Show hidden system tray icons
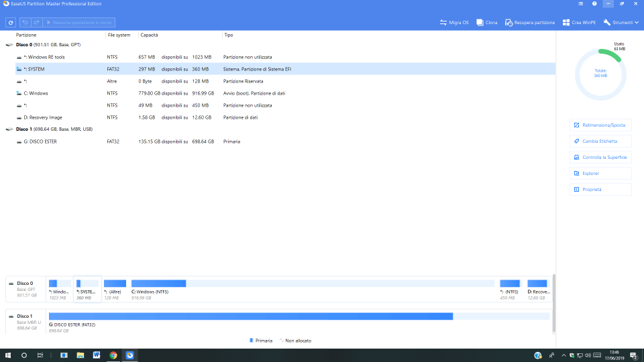Image resolution: width=644 pixels, height=362 pixels. 563,355
